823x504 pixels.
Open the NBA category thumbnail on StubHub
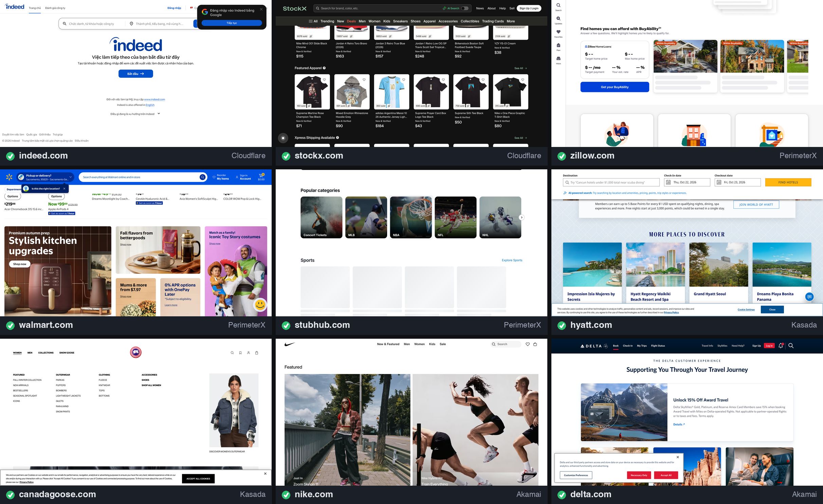click(411, 218)
